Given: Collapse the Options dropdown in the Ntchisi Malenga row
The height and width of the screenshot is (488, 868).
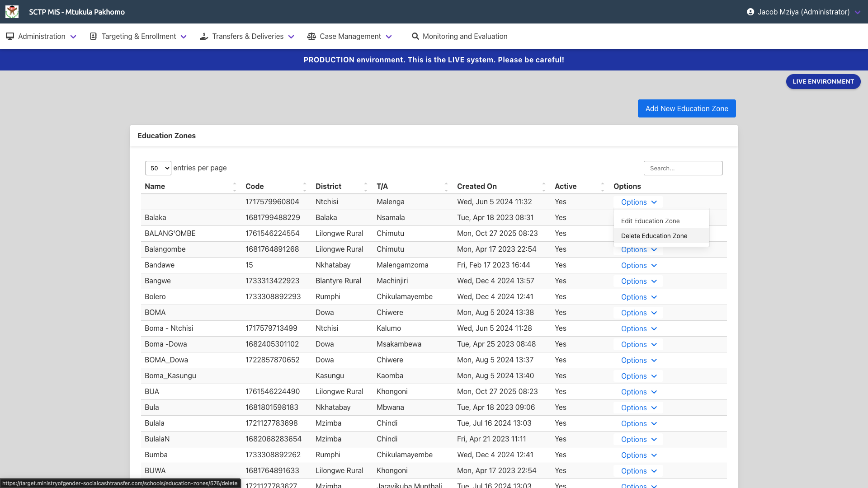Looking at the screenshot, I should click(x=638, y=202).
